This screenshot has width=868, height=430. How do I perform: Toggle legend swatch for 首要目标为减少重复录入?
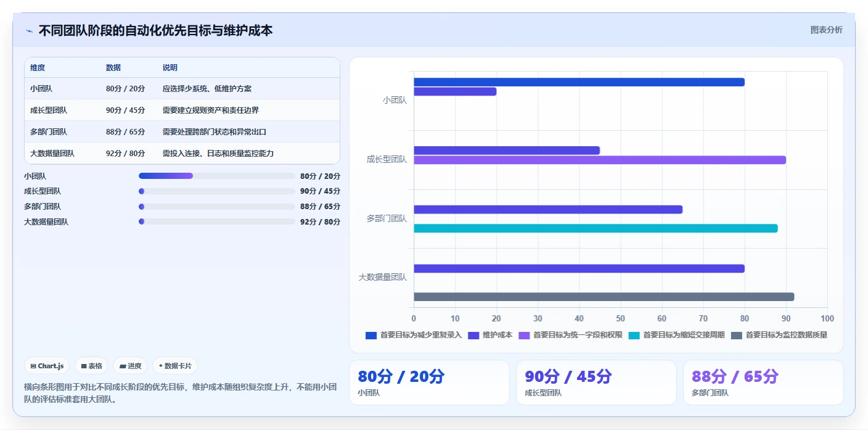coord(371,336)
